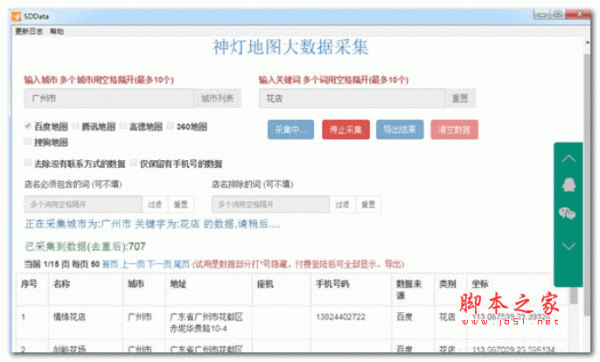600x362 pixels.
Task: Click the 地址 column header
Action: click(x=178, y=284)
